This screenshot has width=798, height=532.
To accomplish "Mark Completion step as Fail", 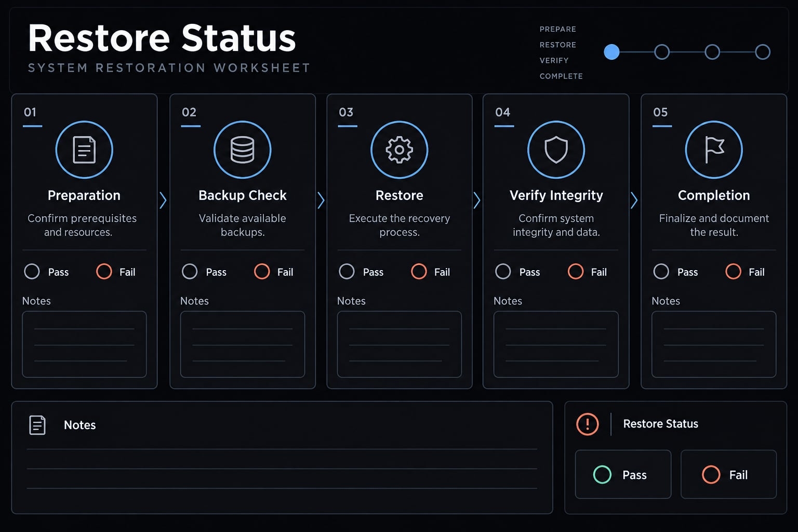I will 733,271.
